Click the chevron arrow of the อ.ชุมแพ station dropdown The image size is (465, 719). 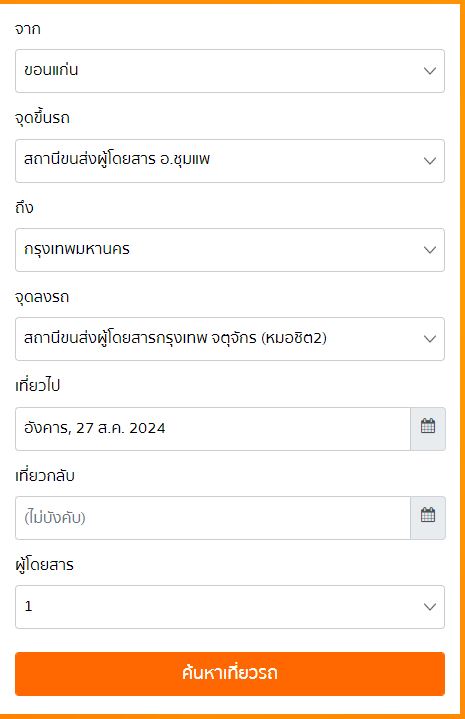(x=430, y=161)
